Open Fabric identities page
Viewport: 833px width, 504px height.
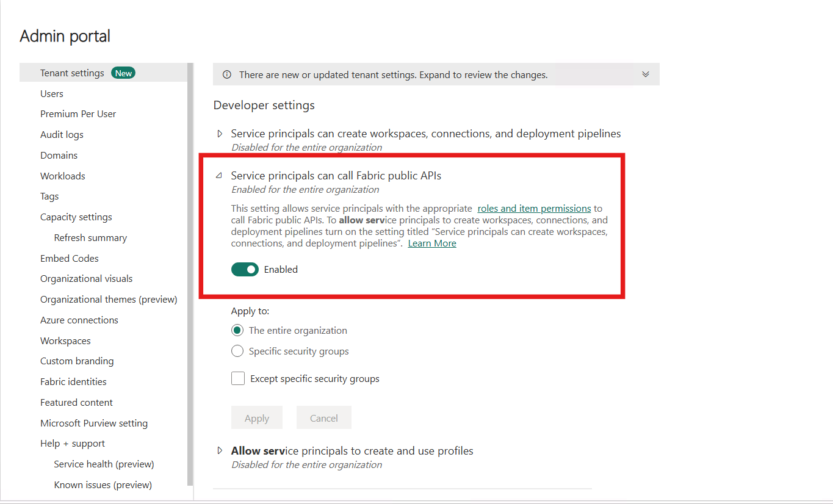73,382
